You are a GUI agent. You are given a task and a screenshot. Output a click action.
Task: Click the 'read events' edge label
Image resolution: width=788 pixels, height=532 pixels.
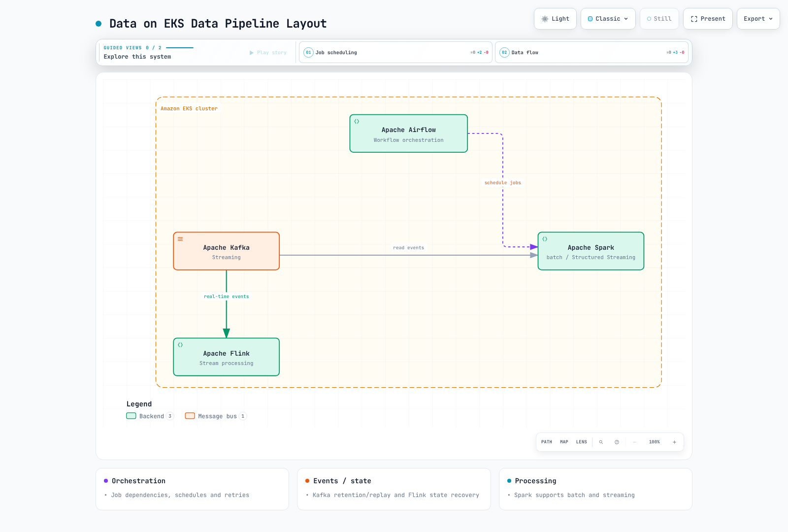pos(408,248)
